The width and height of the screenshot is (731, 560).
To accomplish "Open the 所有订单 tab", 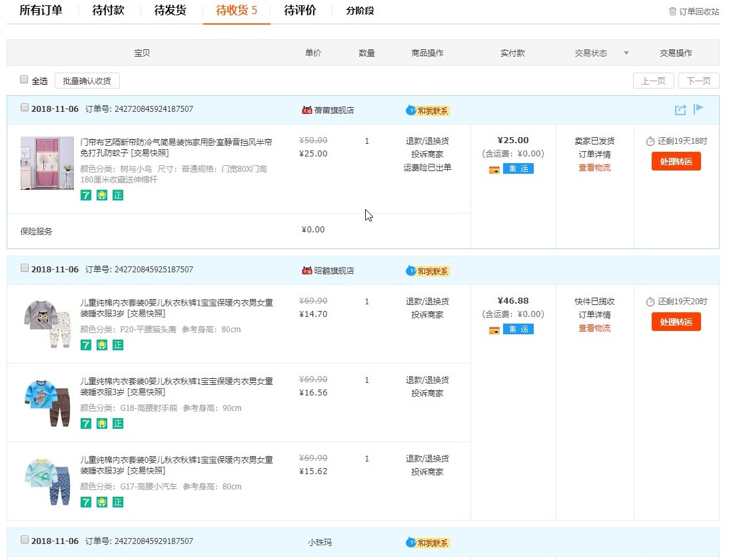I will click(41, 11).
